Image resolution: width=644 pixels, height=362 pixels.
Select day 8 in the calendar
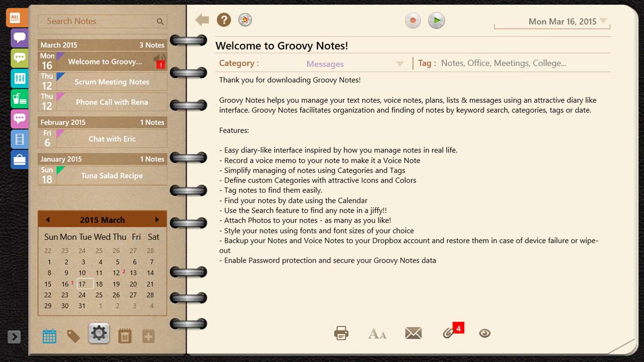[49, 273]
